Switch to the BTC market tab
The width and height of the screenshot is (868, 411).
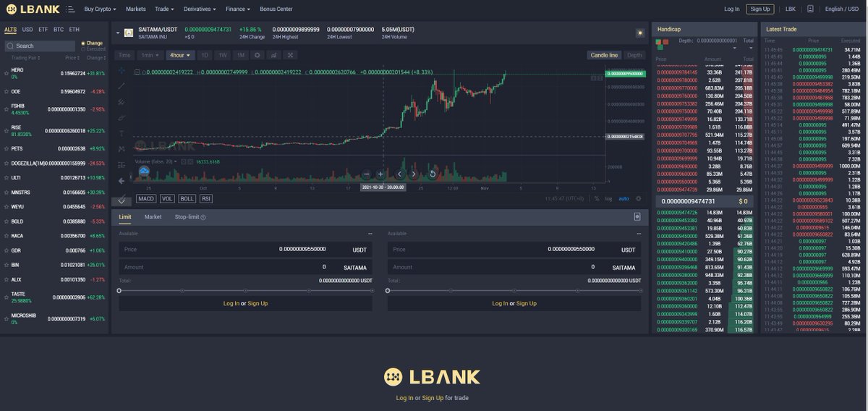tap(59, 30)
